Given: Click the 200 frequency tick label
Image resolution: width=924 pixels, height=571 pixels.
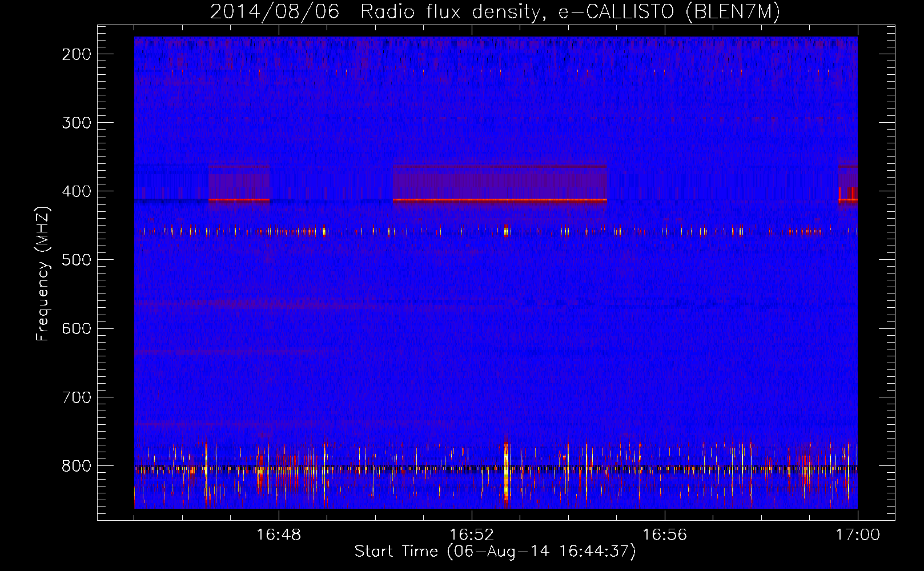Looking at the screenshot, I should [76, 54].
